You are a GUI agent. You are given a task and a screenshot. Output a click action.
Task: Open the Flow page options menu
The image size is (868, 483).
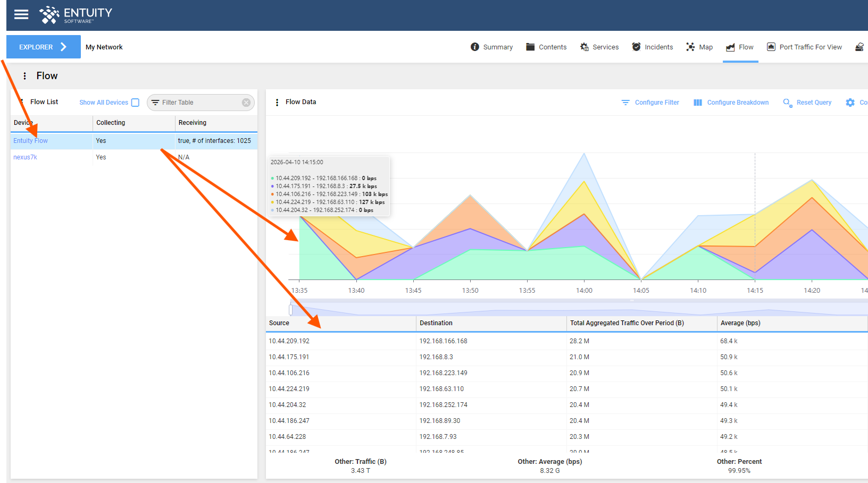25,76
